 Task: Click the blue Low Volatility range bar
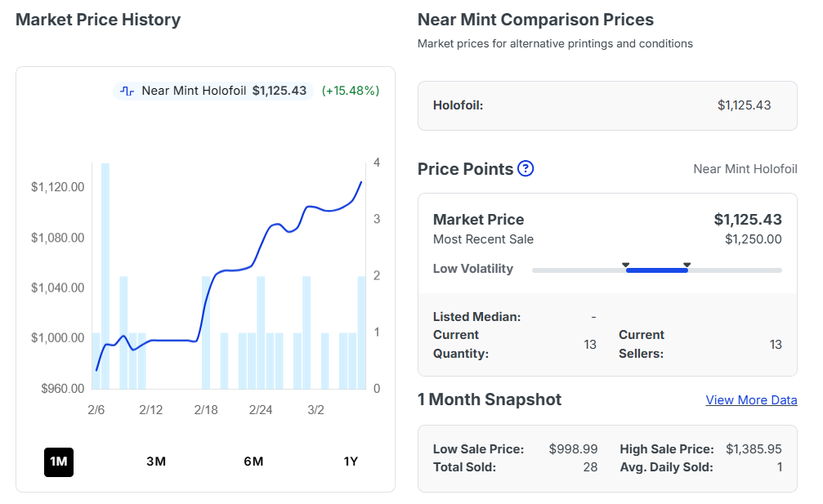point(656,270)
